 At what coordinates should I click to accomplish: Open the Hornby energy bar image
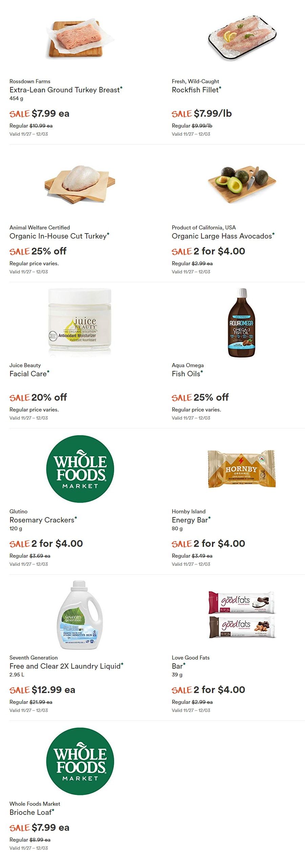(241, 469)
